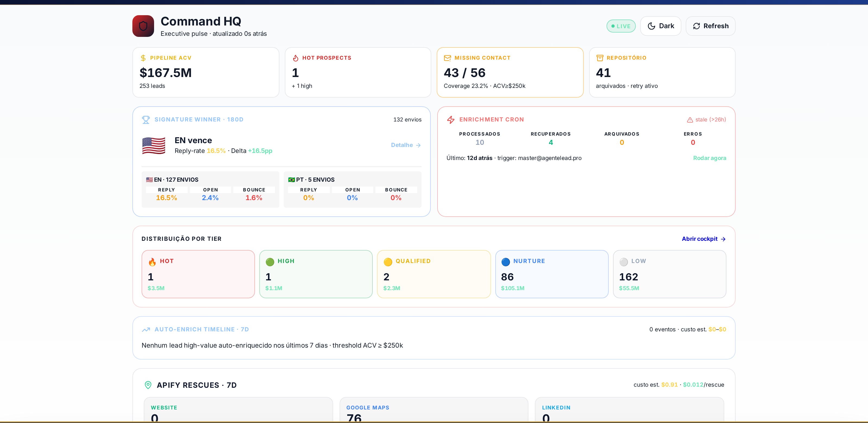
Task: Click the trend line icon by Auto-Enrich Timeline
Action: (x=146, y=330)
